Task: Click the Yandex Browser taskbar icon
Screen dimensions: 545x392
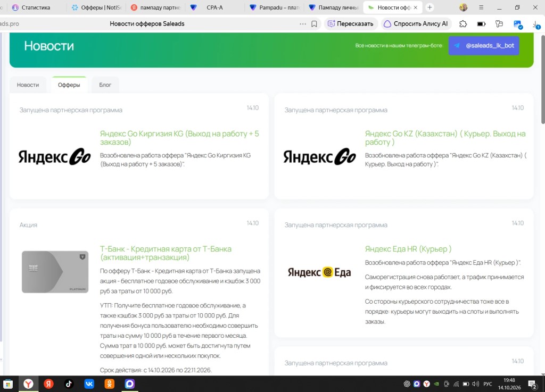Action: (28, 383)
